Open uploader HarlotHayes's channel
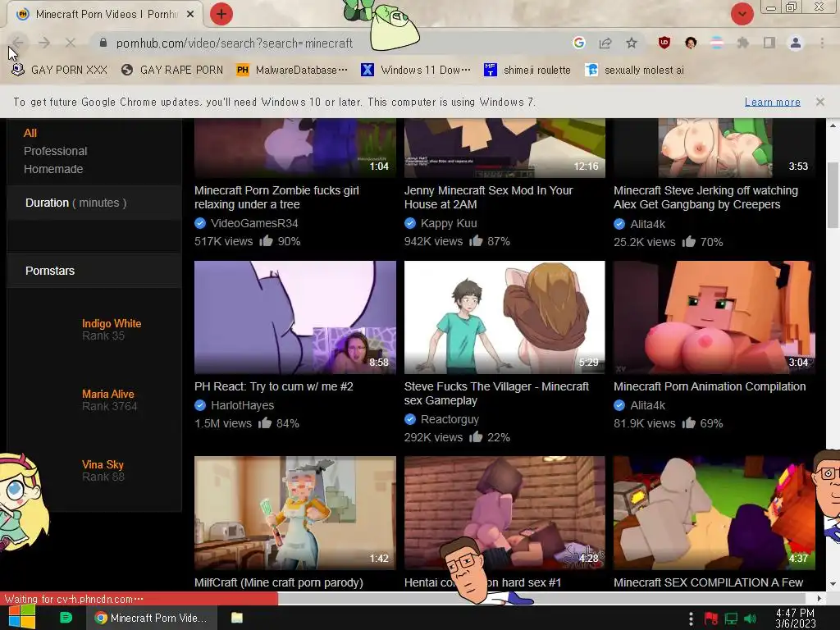This screenshot has width=840, height=630. pyautogui.click(x=242, y=405)
